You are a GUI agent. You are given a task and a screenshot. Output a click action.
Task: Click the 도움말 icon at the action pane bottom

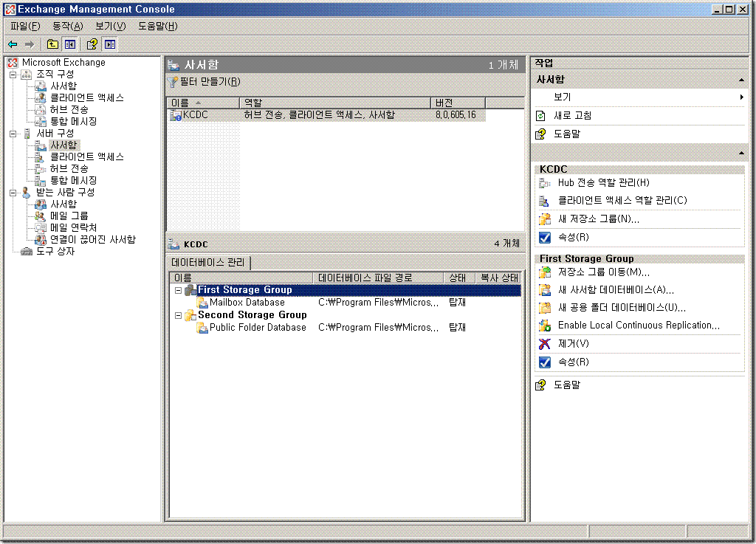coord(540,385)
